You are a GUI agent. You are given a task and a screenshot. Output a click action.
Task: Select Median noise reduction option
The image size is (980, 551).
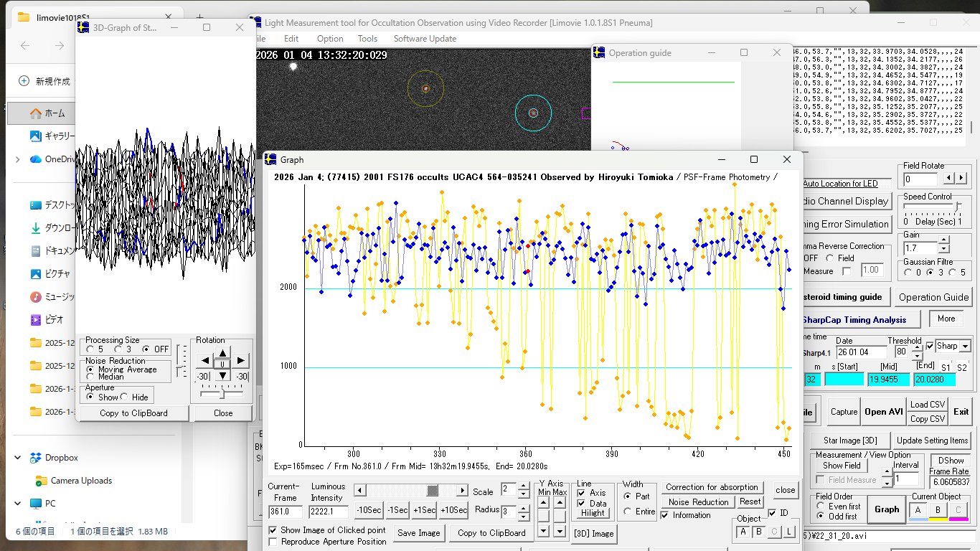pos(90,377)
